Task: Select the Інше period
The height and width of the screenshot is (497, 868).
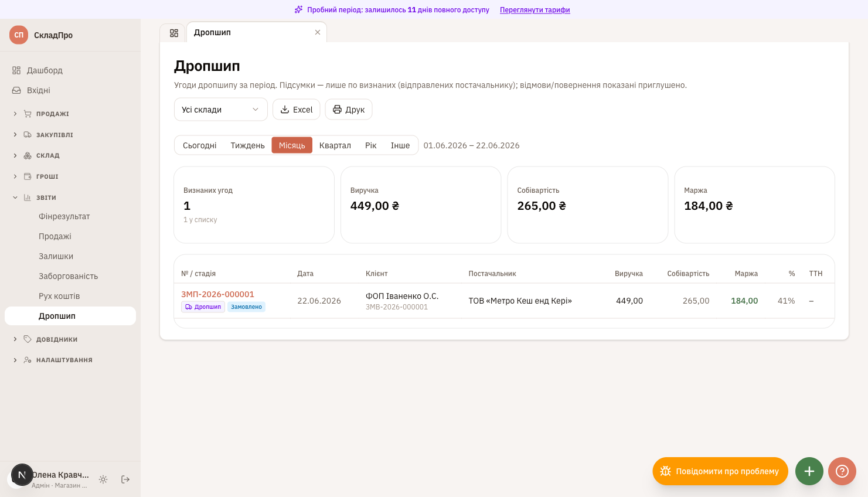Action: coord(400,145)
